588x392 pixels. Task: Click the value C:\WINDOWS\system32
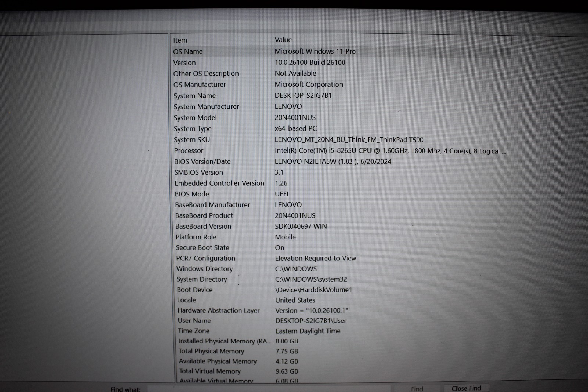point(311,279)
